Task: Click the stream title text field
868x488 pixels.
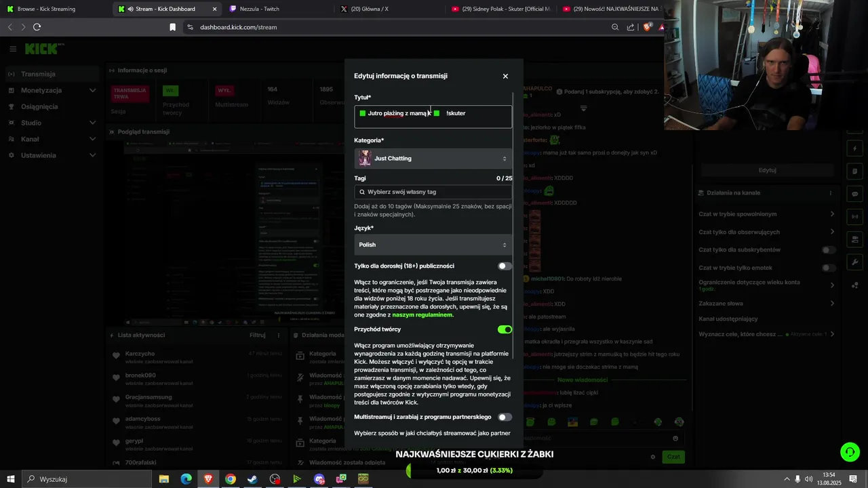Action: click(x=433, y=117)
